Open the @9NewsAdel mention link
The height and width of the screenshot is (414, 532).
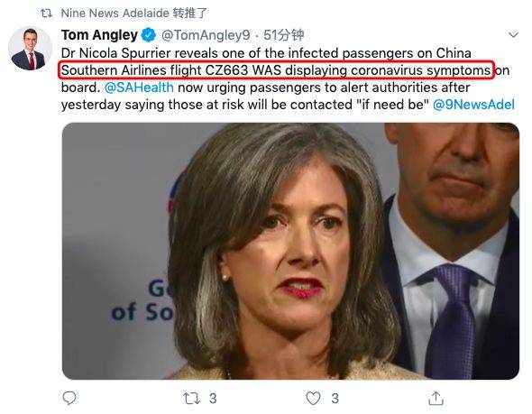coord(473,105)
